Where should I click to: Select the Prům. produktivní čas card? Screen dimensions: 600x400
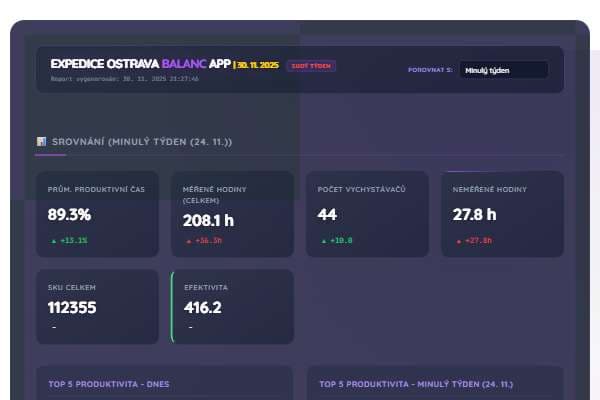coord(97,214)
